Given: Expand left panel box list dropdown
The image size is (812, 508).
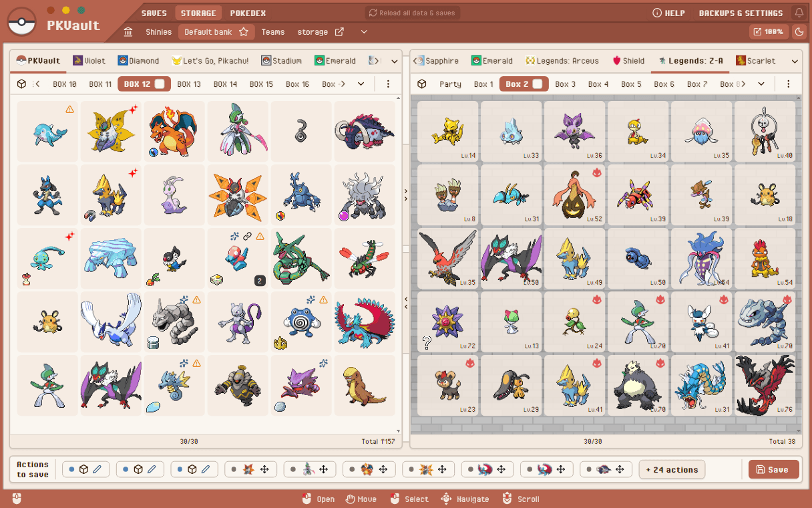Looking at the screenshot, I should point(361,84).
